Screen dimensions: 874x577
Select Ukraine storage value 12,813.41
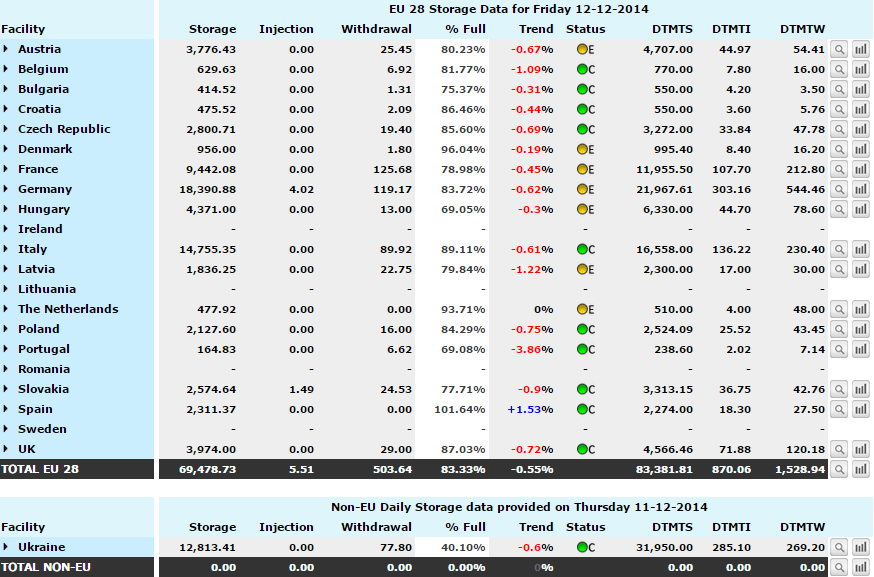pyautogui.click(x=207, y=547)
